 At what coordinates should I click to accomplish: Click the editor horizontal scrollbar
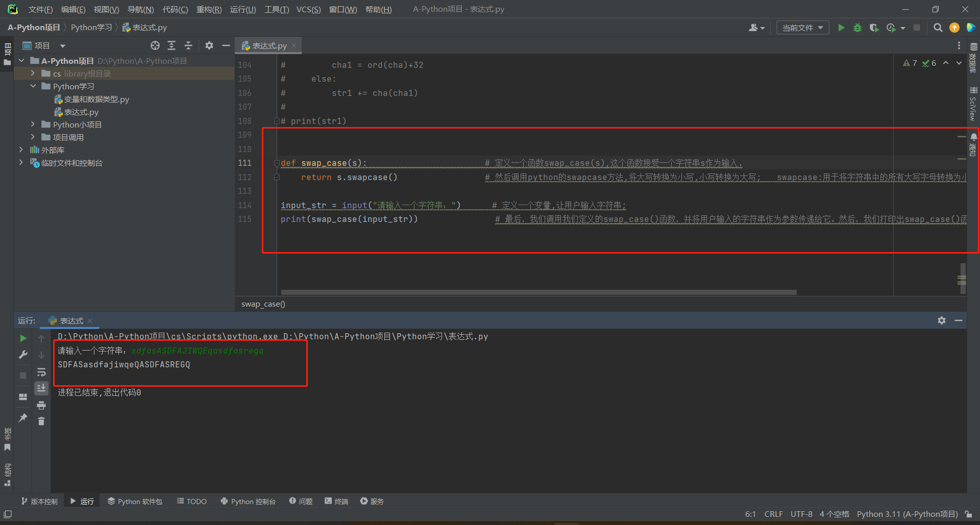pos(538,292)
